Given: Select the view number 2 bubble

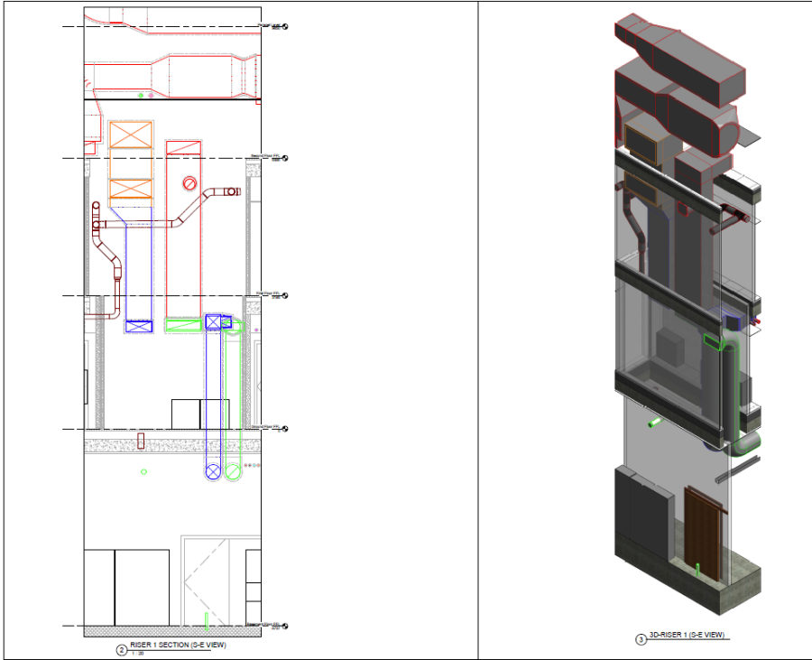Looking at the screenshot, I should click(x=121, y=649).
